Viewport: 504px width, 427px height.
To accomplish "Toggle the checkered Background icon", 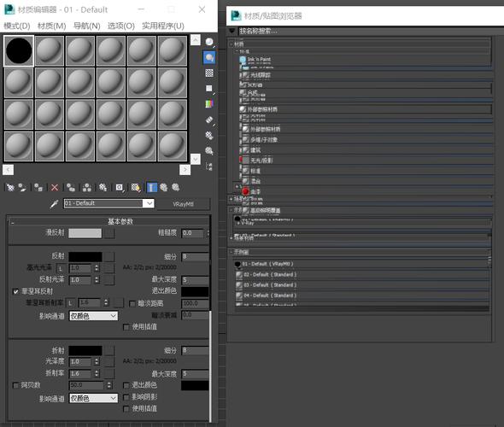I will click(209, 73).
